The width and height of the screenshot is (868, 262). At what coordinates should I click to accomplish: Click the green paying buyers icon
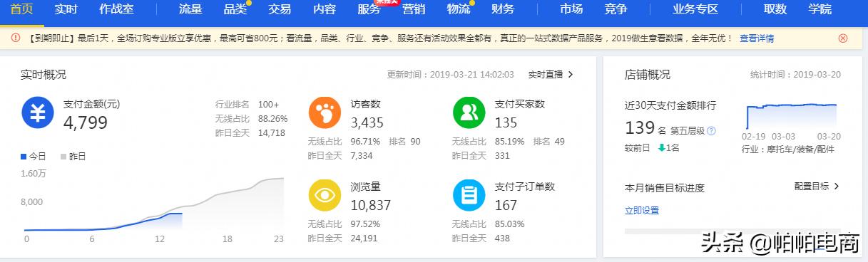point(469,112)
